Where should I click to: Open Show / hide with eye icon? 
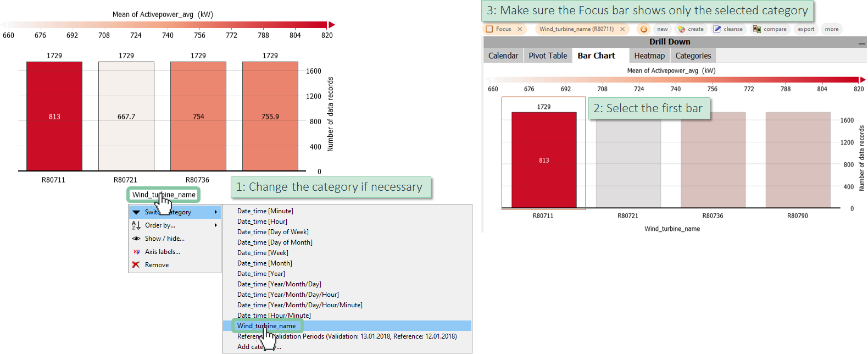164,239
